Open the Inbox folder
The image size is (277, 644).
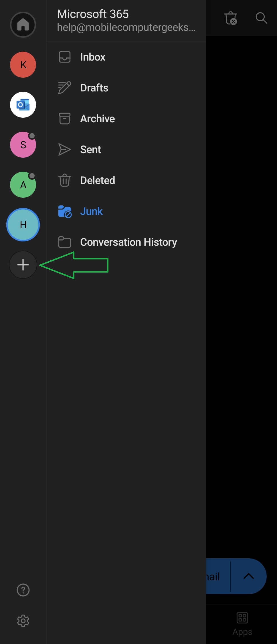[x=92, y=57]
